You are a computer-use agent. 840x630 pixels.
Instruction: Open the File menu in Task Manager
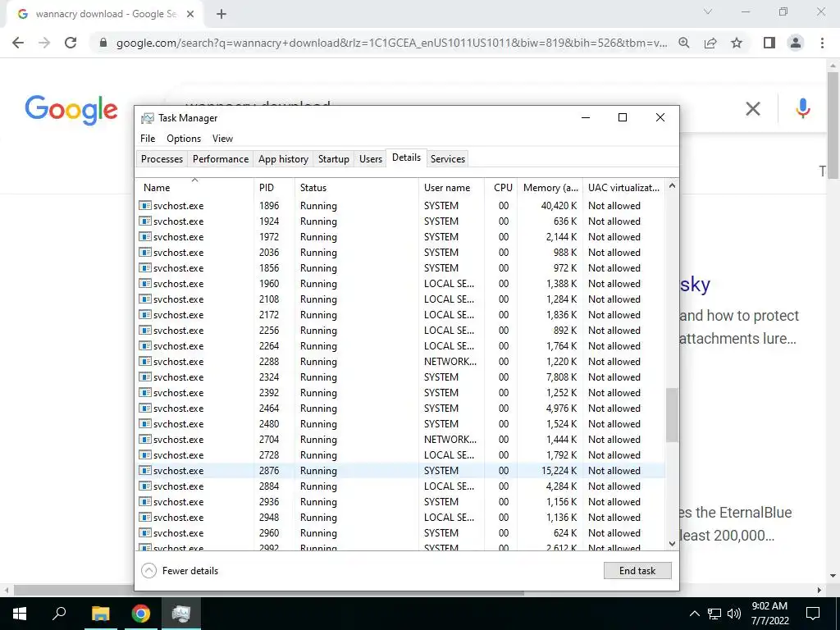(x=148, y=138)
